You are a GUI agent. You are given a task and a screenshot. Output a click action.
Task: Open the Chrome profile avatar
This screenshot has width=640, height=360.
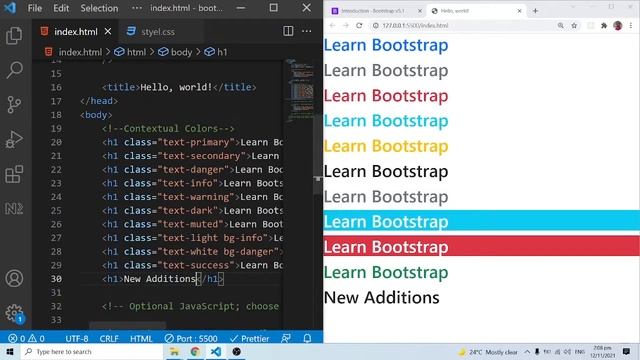click(618, 25)
